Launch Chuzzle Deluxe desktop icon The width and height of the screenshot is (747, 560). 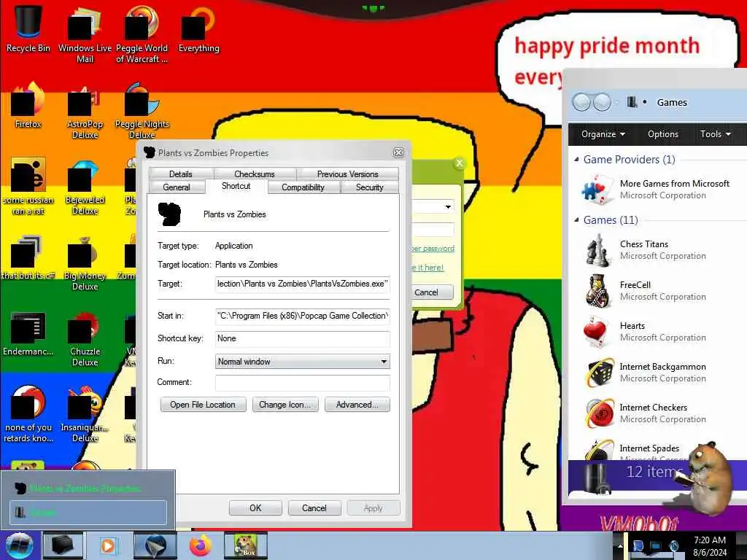85,338
